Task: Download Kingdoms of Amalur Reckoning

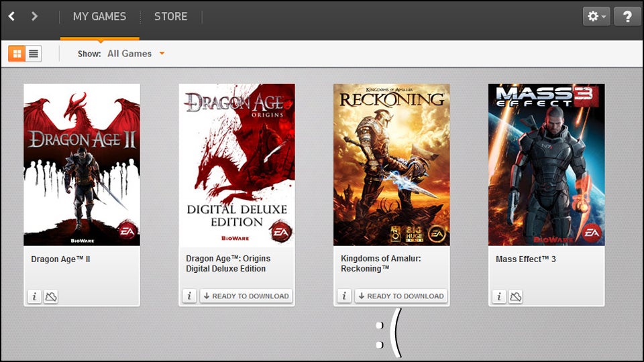Action: [401, 296]
